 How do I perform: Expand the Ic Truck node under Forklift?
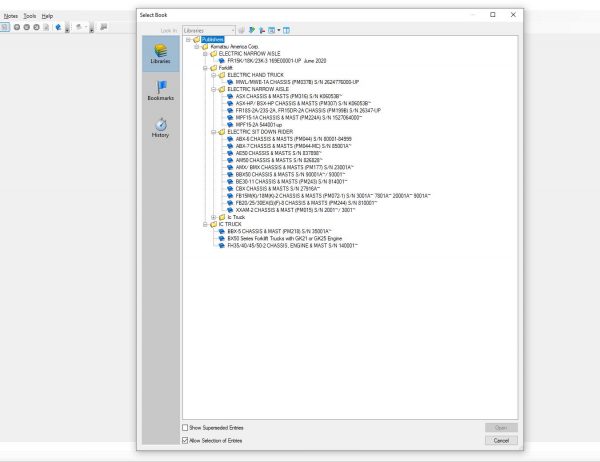tap(214, 217)
